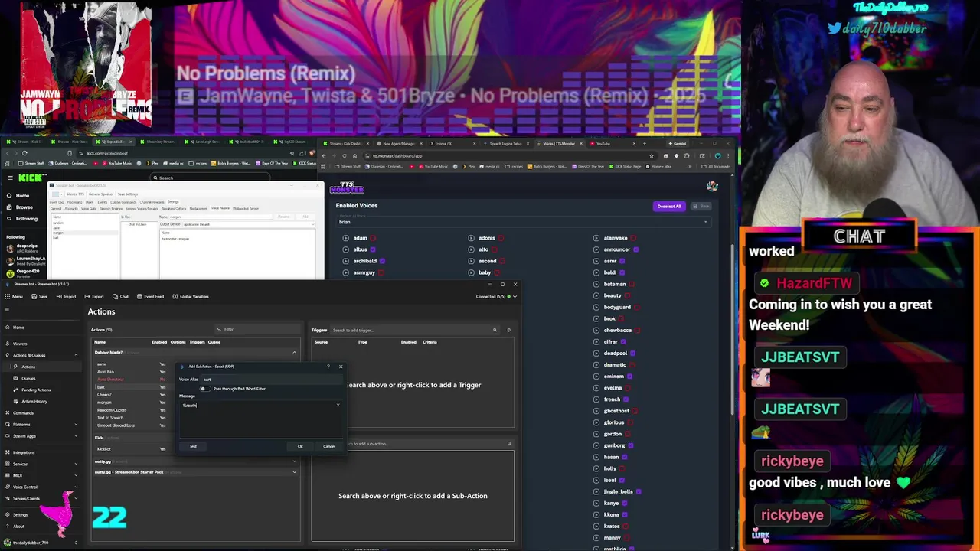Expand nutty.gg Streamer.bot Starter Pack group

click(294, 472)
